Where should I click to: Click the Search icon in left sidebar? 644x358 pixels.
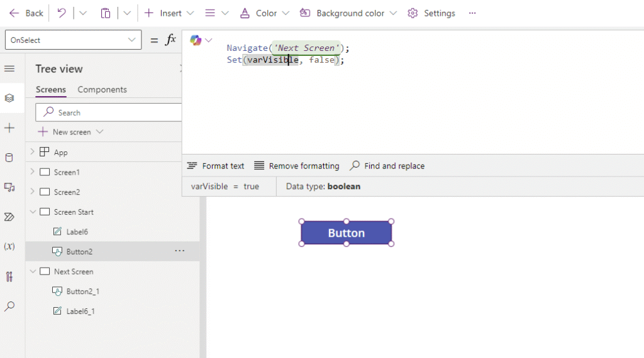coord(9,306)
